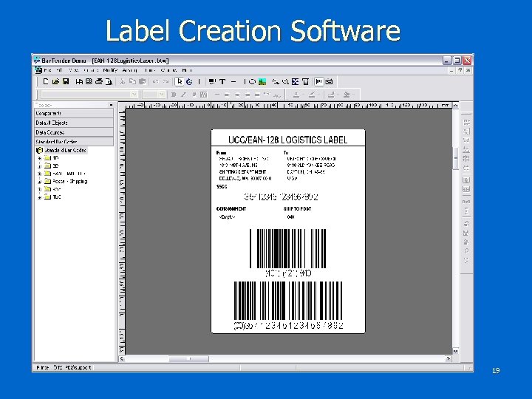Save the label with the floppy disk icon
This screenshot has width=532, height=399.
66,81
